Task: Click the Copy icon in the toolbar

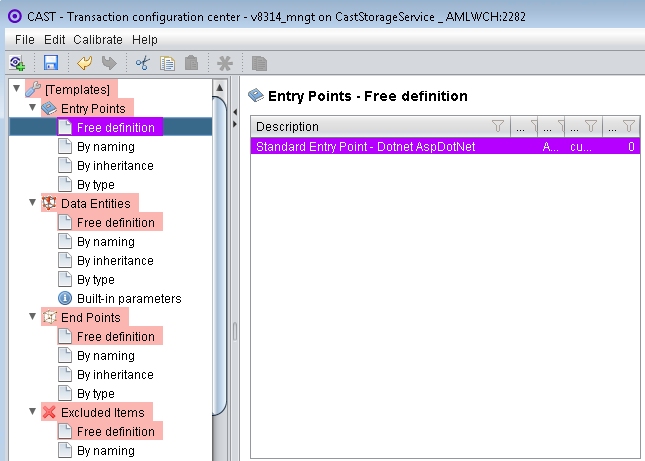Action: (x=167, y=63)
